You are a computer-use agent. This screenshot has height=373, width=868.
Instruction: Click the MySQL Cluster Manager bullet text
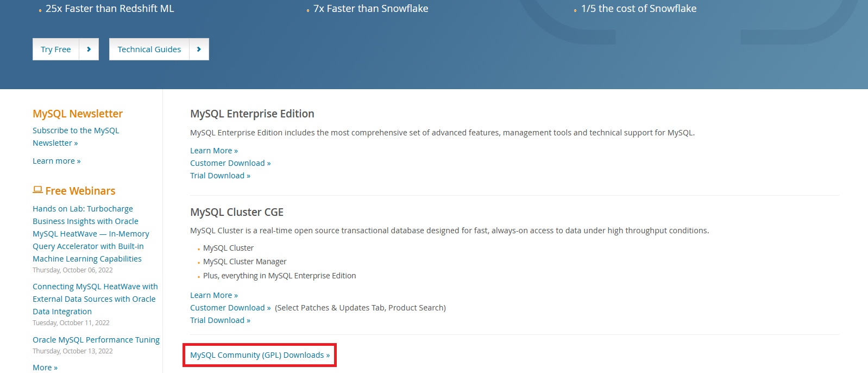(244, 262)
